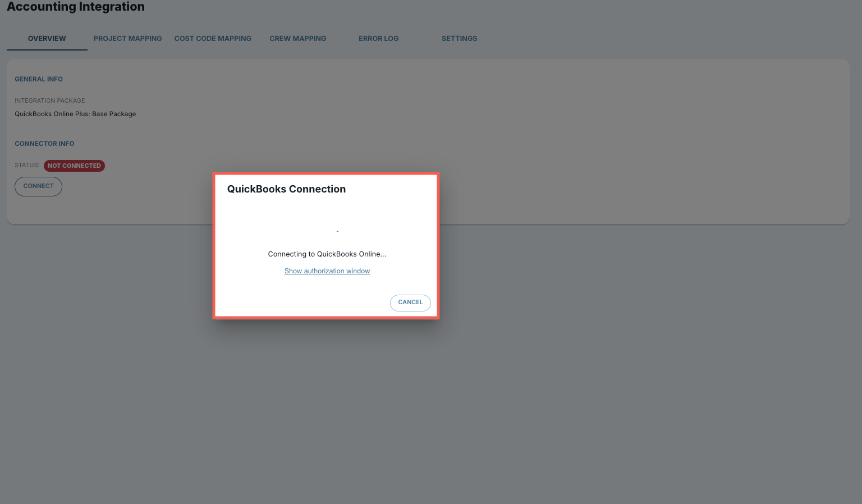Image resolution: width=862 pixels, height=504 pixels.
Task: Click the Connect button
Action: tap(38, 186)
